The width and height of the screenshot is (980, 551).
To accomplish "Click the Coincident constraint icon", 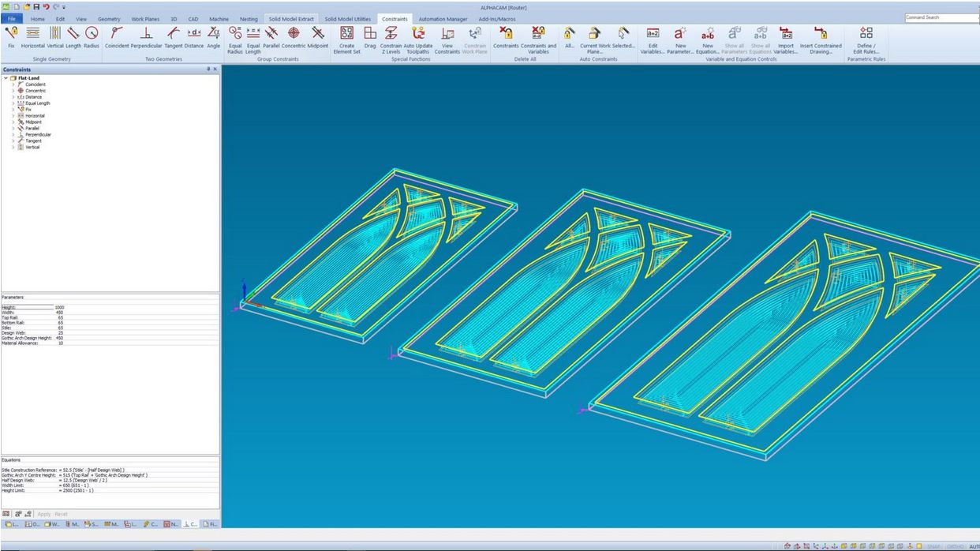I will (x=117, y=36).
